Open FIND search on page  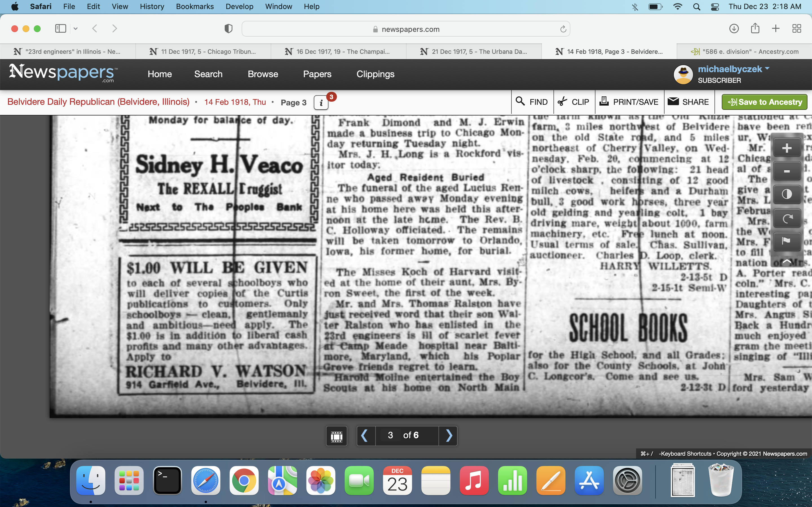click(532, 102)
